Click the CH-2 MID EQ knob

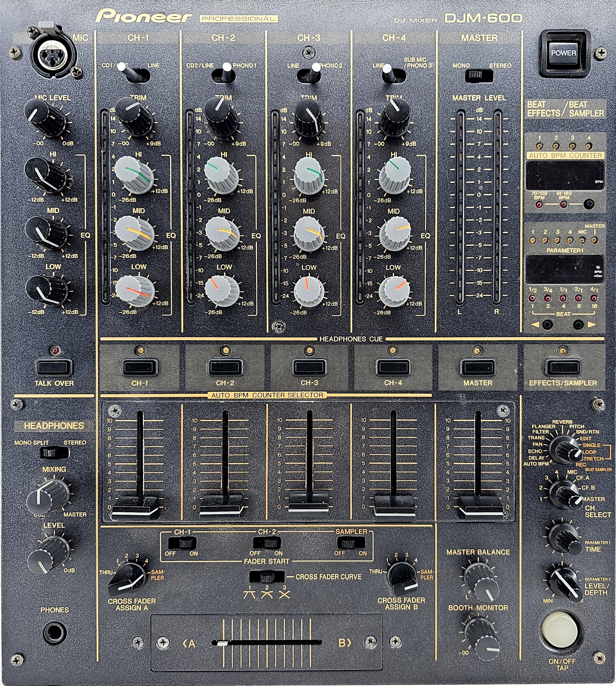(x=223, y=234)
